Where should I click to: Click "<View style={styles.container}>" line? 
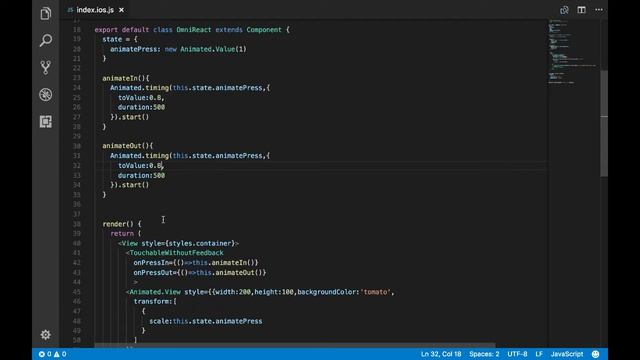point(178,243)
